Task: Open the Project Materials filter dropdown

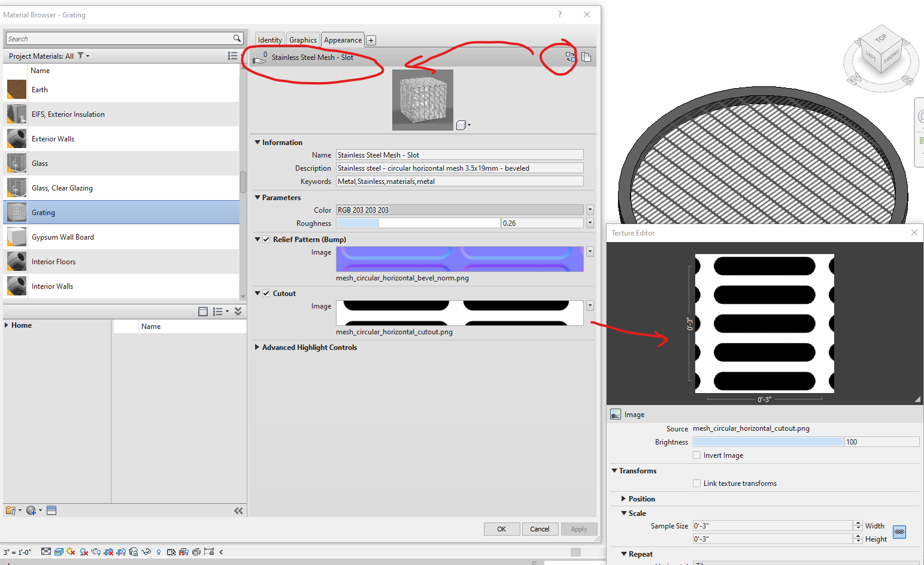Action: pos(83,56)
